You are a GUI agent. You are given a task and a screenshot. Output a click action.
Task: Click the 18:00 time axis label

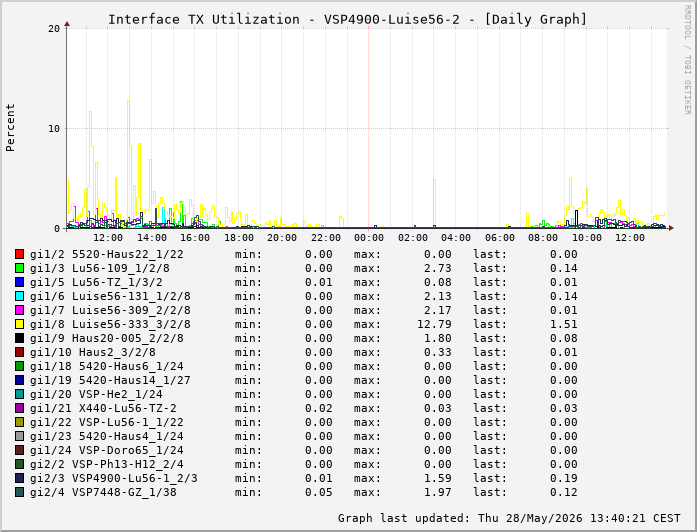click(x=239, y=238)
